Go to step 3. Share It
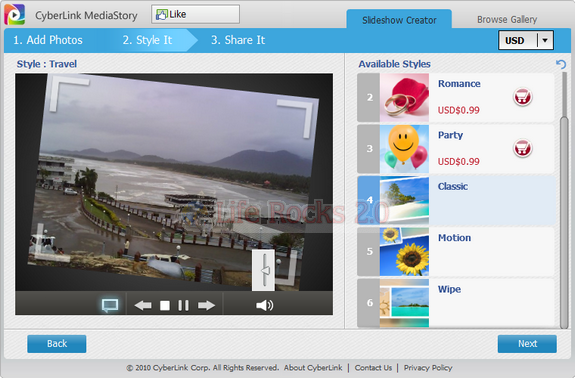The height and width of the screenshot is (378, 575). coord(238,40)
